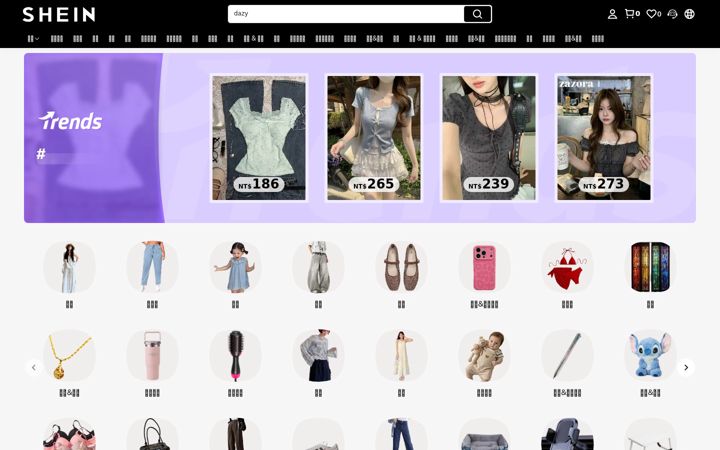The width and height of the screenshot is (720, 450).
Task: Open the dark blue flared jeans category
Action: point(401,434)
